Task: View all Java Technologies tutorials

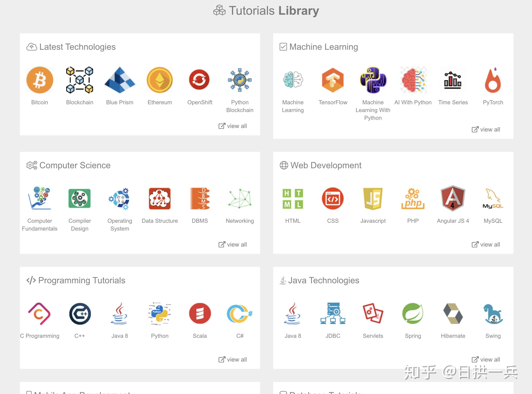Action: 486,359
